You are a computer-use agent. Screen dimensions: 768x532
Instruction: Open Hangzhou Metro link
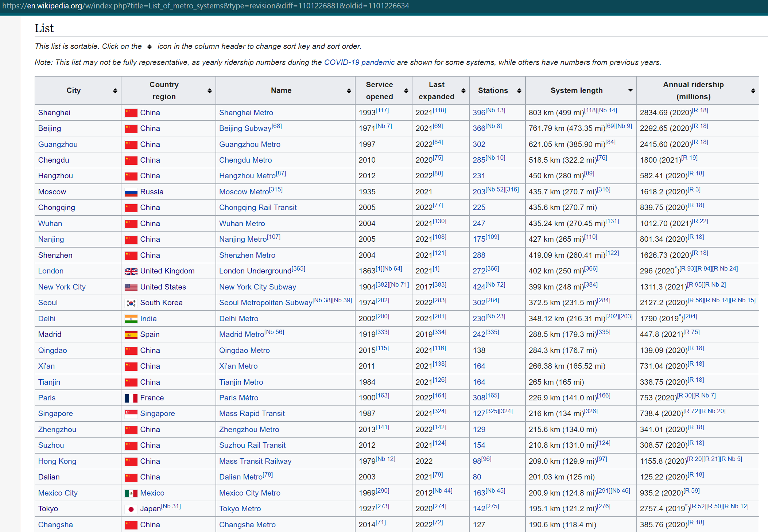(x=247, y=176)
